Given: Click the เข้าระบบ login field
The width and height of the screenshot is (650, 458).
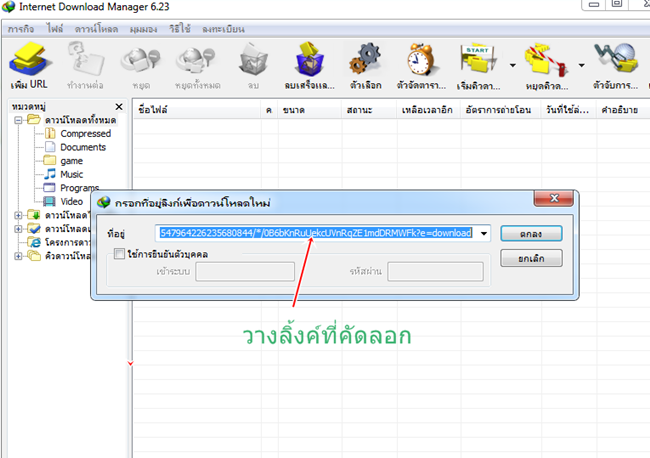Looking at the screenshot, I should 245,271.
